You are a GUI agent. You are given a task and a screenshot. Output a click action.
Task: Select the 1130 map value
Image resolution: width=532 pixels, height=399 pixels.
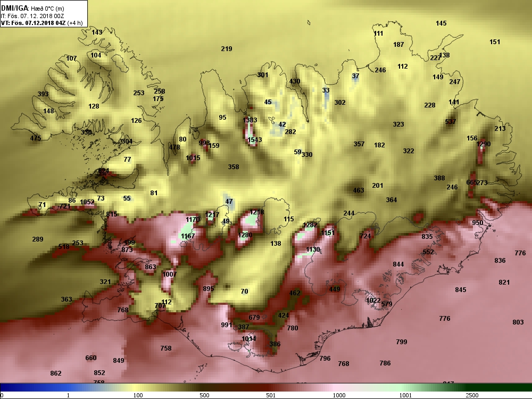313,250
